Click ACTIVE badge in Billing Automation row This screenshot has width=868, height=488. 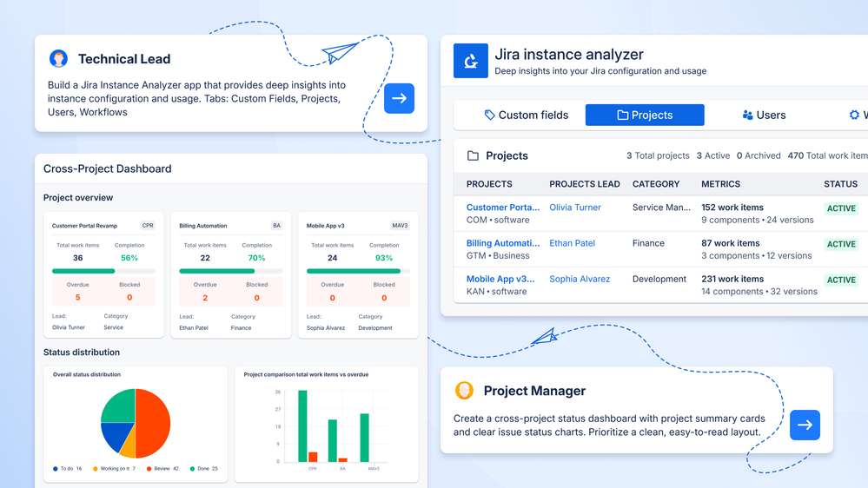[841, 245]
